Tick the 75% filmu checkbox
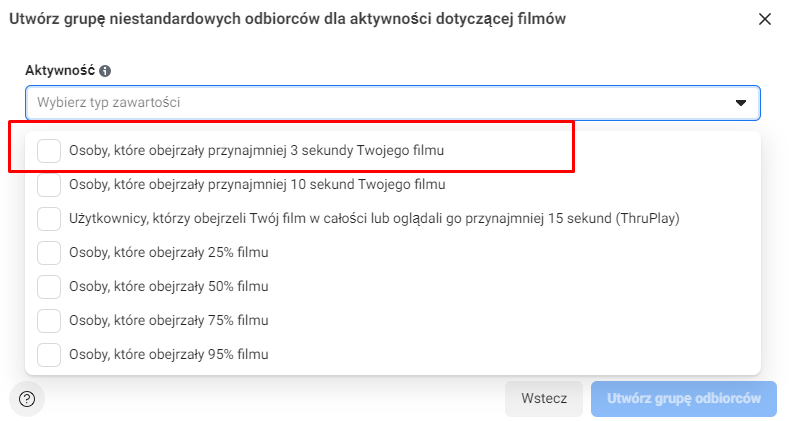This screenshot has height=421, width=789. [49, 321]
